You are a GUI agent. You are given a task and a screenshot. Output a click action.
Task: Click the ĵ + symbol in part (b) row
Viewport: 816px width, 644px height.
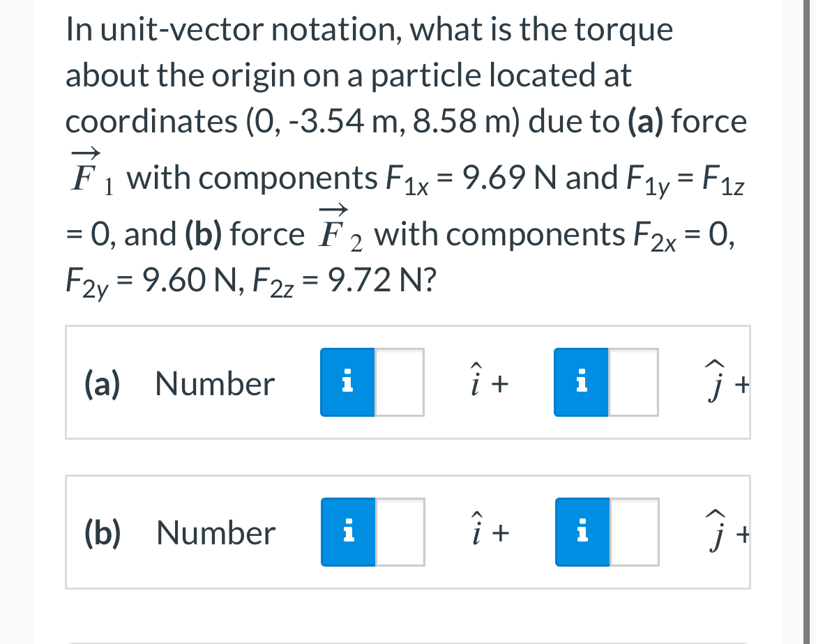[x=725, y=532]
